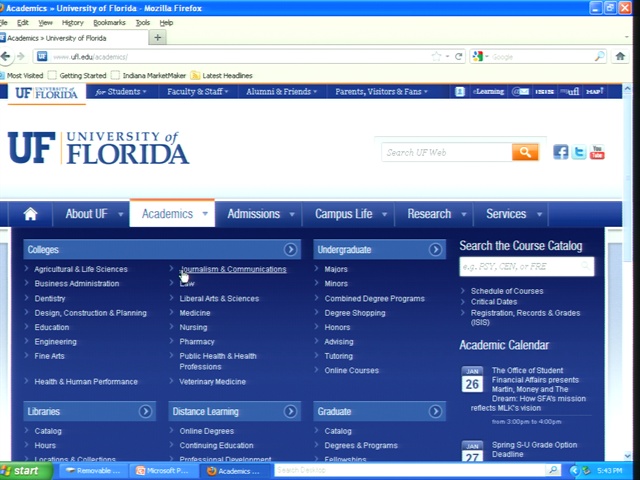640x480 pixels.
Task: Open the Latest Headlines bookmark
Action: coord(222,76)
